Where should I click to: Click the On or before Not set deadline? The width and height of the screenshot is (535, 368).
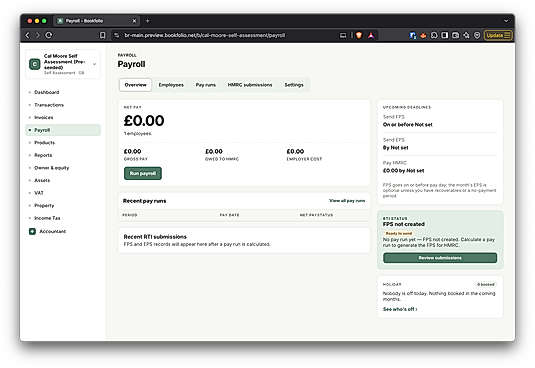coord(407,124)
